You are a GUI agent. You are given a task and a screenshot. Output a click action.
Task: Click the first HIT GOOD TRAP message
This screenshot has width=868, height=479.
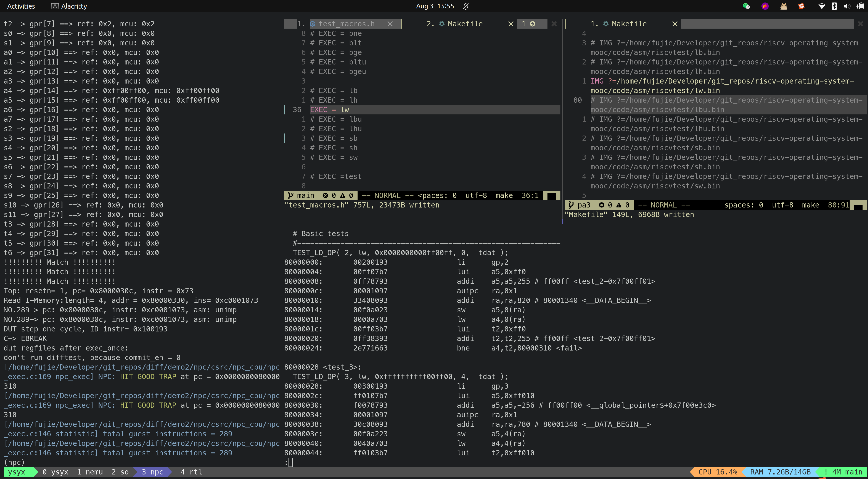pos(148,377)
